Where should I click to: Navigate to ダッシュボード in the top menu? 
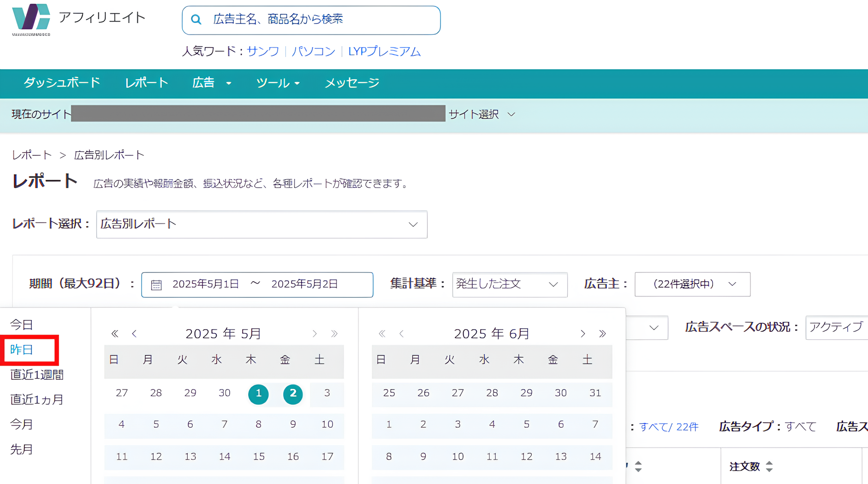tap(62, 83)
